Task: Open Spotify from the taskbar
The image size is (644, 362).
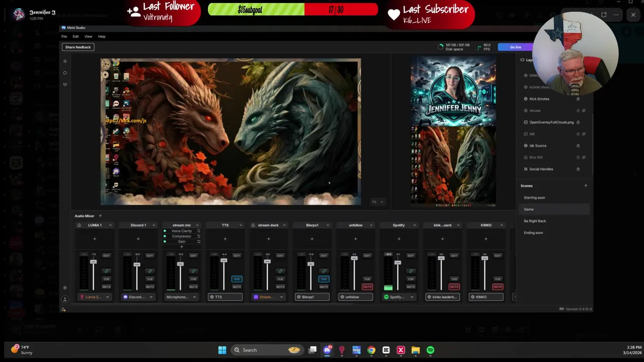Action: pos(430,350)
